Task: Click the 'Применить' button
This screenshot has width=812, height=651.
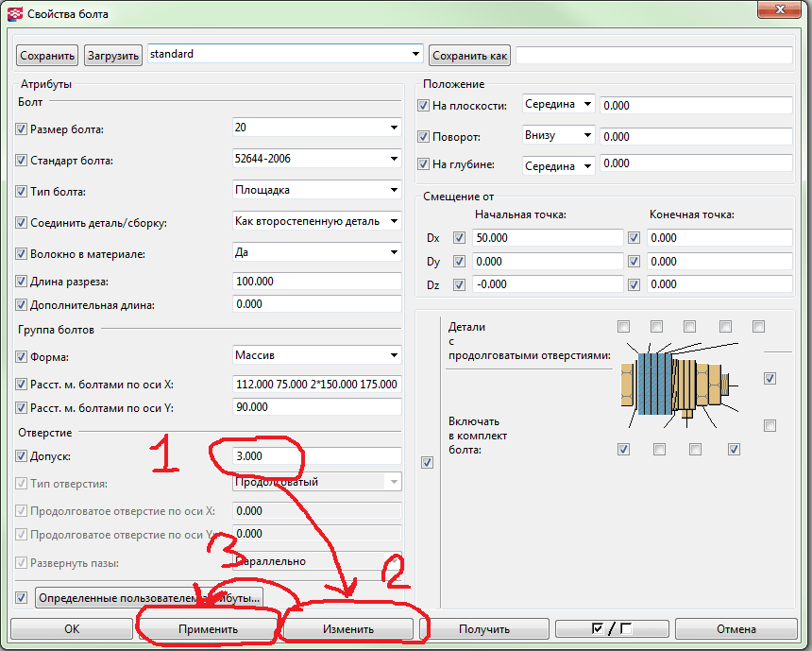Action: [209, 628]
